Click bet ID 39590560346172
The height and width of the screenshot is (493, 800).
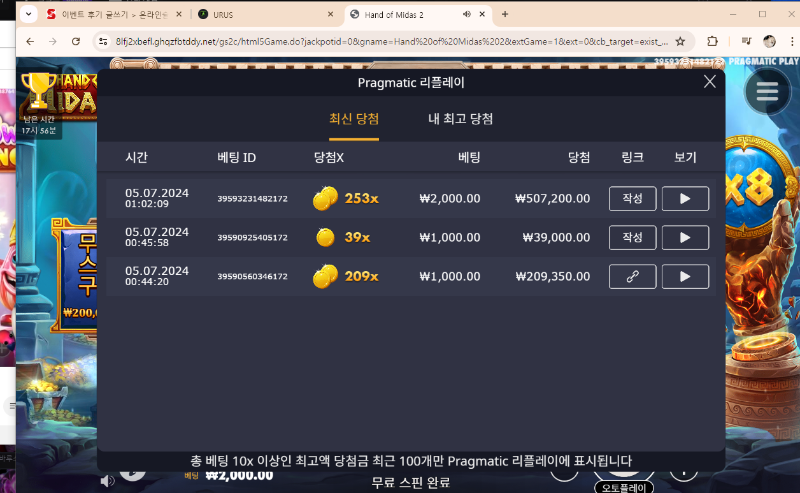point(252,277)
